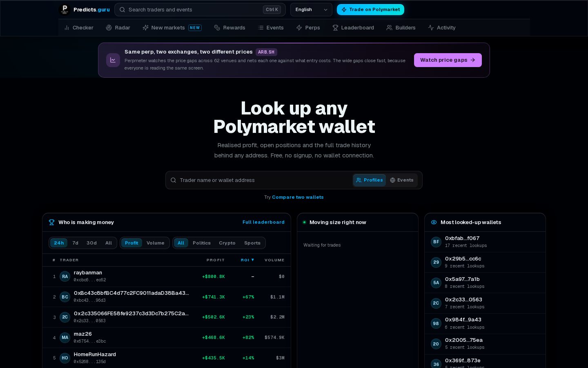This screenshot has width=588, height=368.
Task: Click the +$741.3K profit value
Action: tap(214, 297)
